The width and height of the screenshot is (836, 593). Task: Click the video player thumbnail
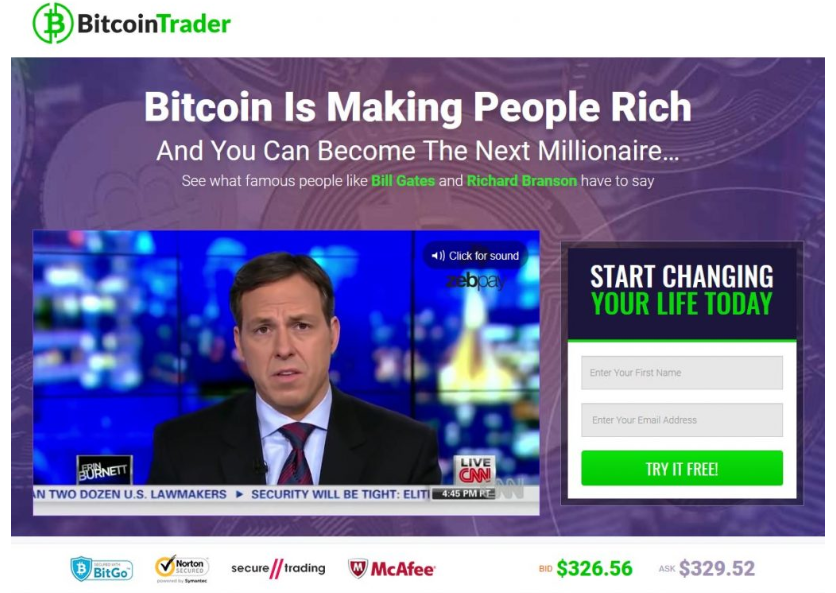tap(286, 373)
